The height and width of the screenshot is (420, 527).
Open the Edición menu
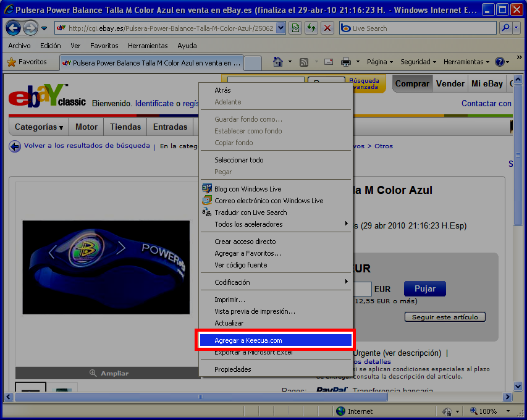51,46
